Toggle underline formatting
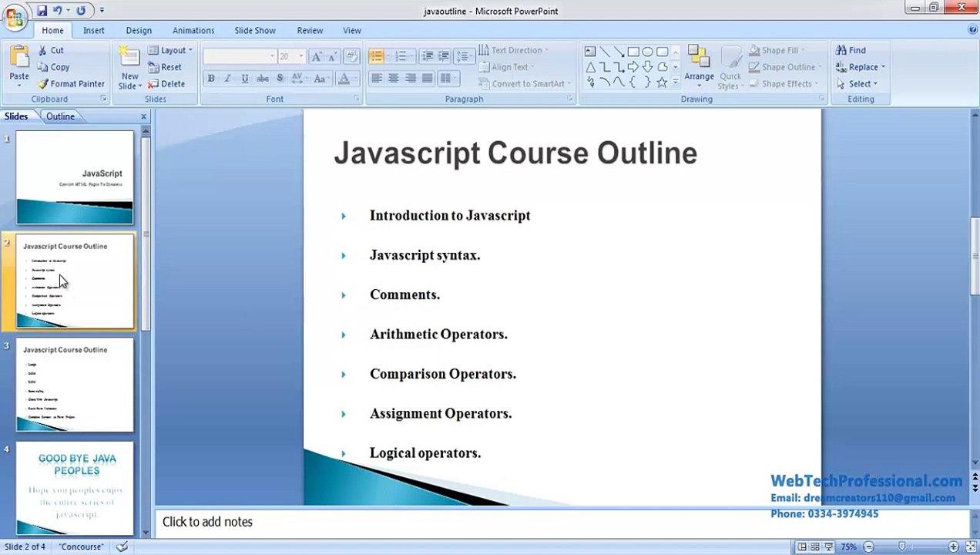980x555 pixels. coord(245,79)
